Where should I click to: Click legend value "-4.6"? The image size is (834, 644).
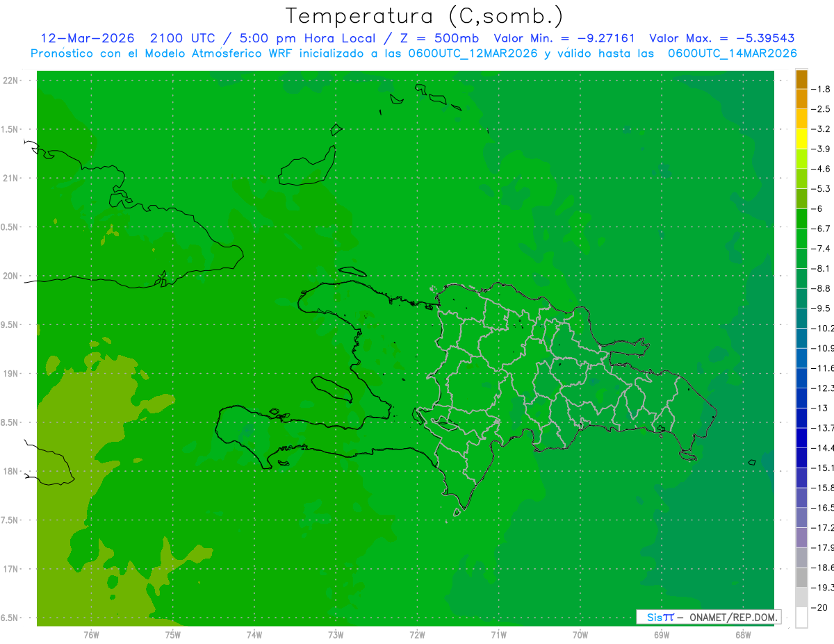click(x=822, y=169)
